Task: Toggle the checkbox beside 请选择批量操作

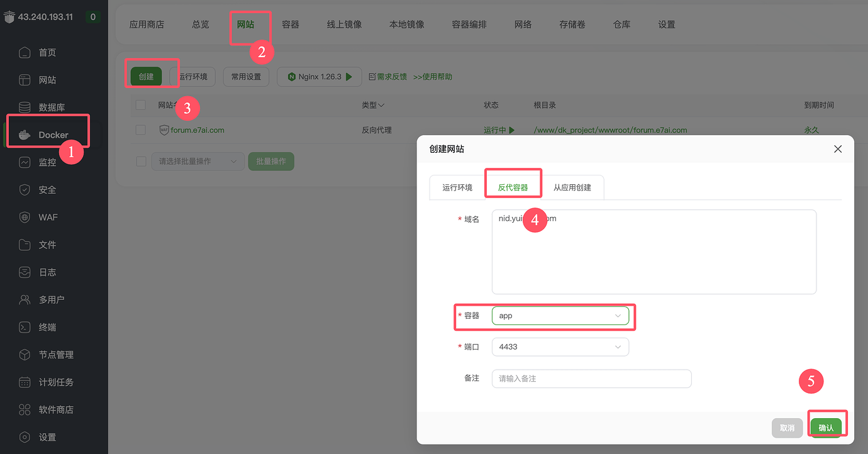Action: tap(141, 162)
